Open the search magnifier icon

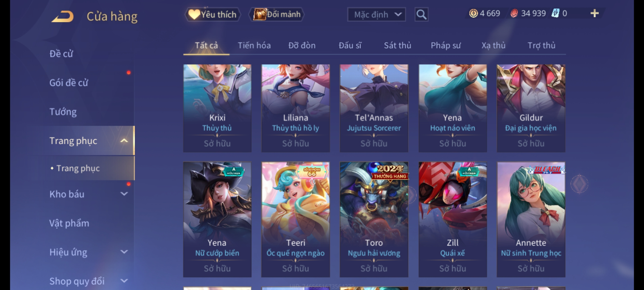pyautogui.click(x=421, y=15)
